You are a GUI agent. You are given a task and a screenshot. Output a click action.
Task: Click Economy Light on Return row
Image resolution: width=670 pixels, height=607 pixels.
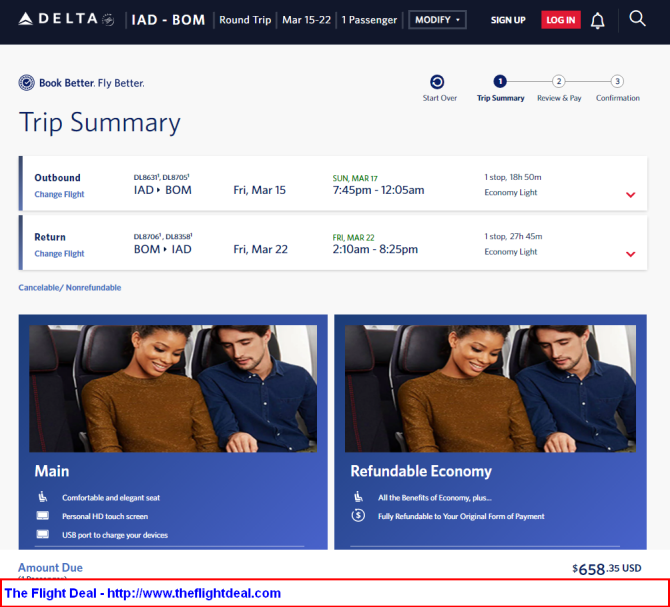511,252
